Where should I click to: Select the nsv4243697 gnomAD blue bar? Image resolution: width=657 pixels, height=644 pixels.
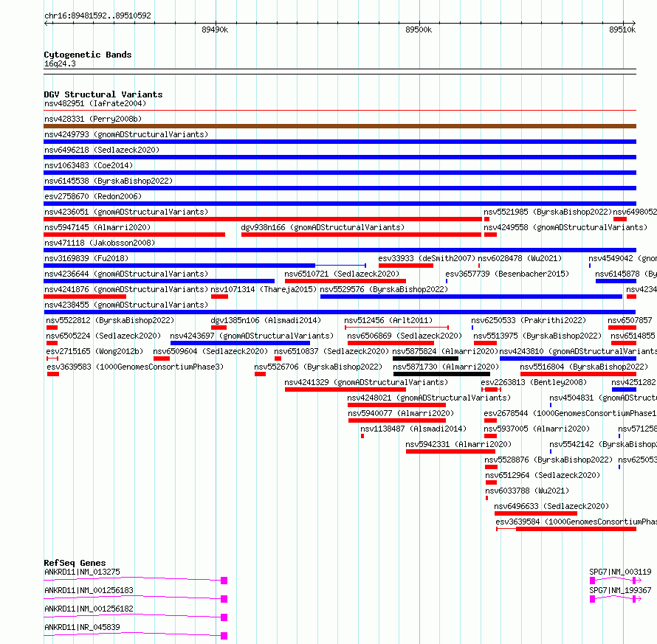(240, 343)
